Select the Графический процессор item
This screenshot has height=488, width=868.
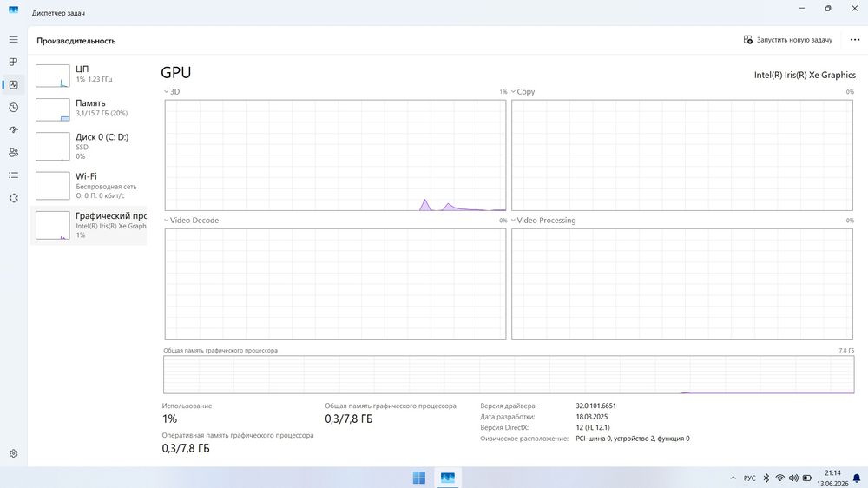point(89,225)
